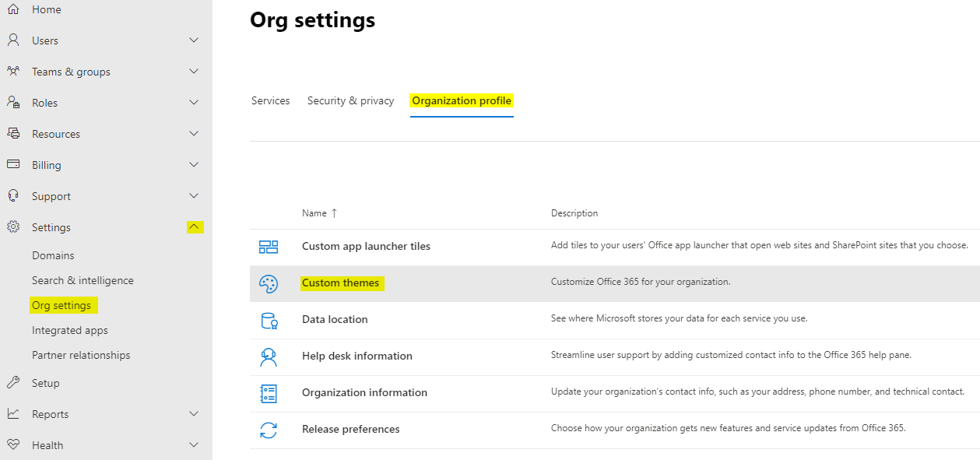Select the Custom app launcher tiles icon
The image size is (980, 460).
coord(269,246)
